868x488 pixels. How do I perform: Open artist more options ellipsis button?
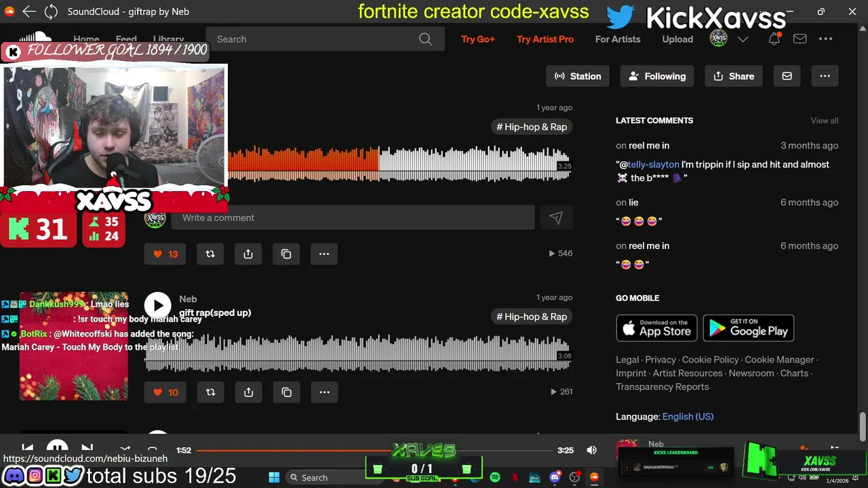(x=825, y=76)
